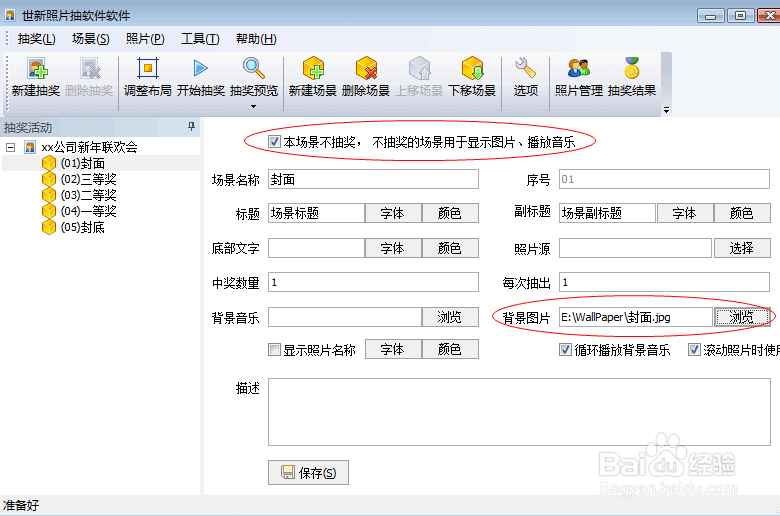
Task: Click the 序号 field
Action: [x=664, y=179]
